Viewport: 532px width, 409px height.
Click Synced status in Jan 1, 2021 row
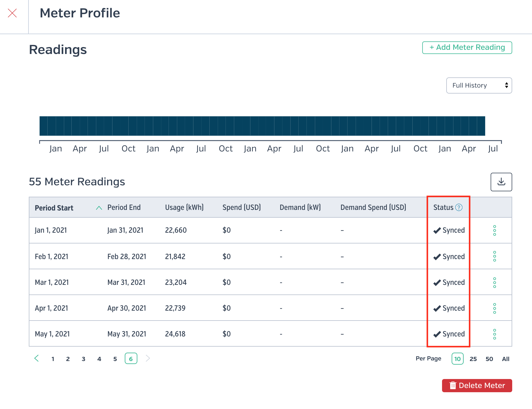[x=449, y=230]
